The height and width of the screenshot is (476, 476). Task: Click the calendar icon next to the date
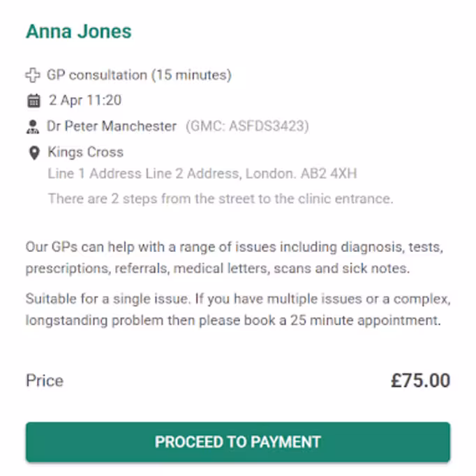pos(33,101)
